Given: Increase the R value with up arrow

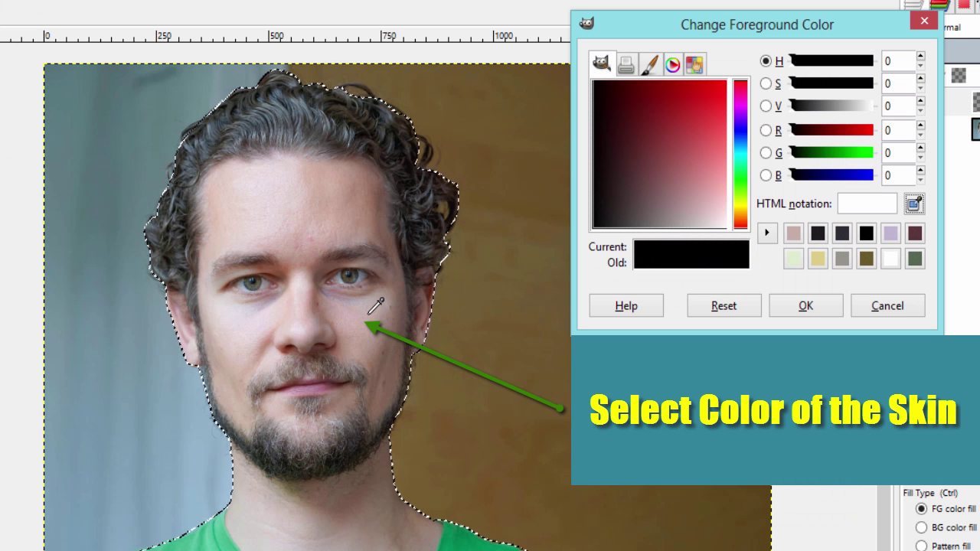Looking at the screenshot, I should click(920, 126).
